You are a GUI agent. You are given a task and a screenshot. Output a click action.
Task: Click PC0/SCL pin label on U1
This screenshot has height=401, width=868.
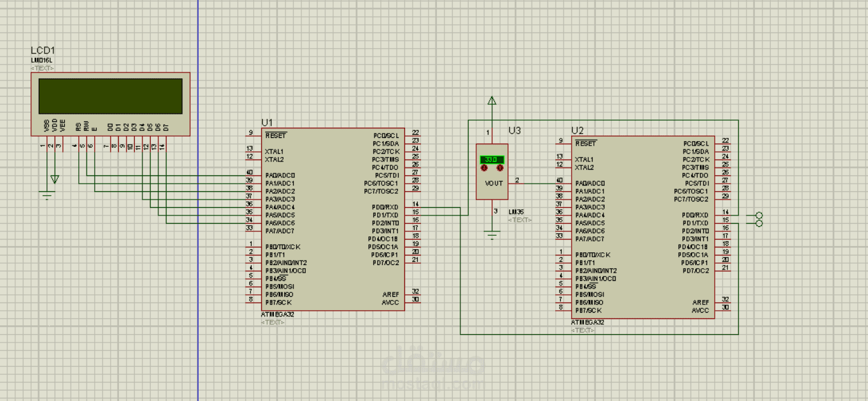386,135
